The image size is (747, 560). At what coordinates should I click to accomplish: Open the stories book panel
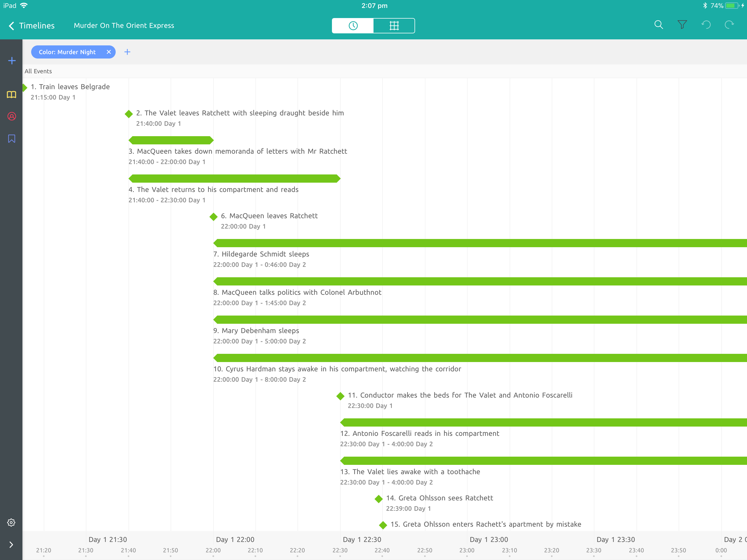pyautogui.click(x=11, y=95)
